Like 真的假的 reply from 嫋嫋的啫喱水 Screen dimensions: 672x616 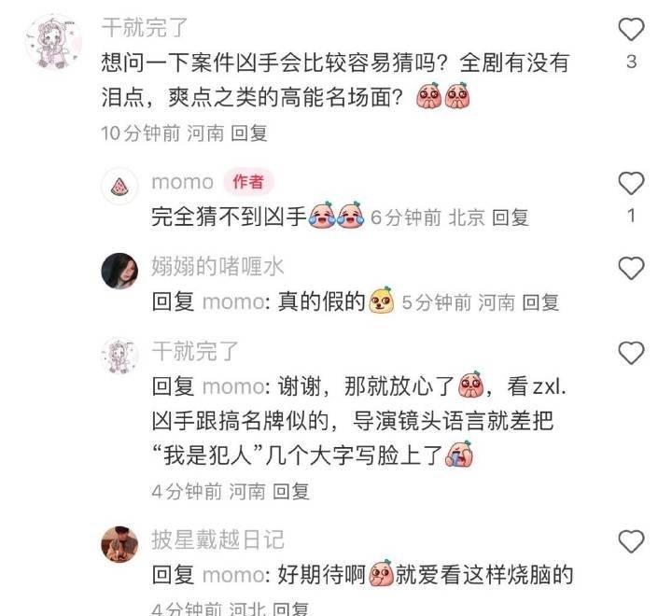point(631,269)
